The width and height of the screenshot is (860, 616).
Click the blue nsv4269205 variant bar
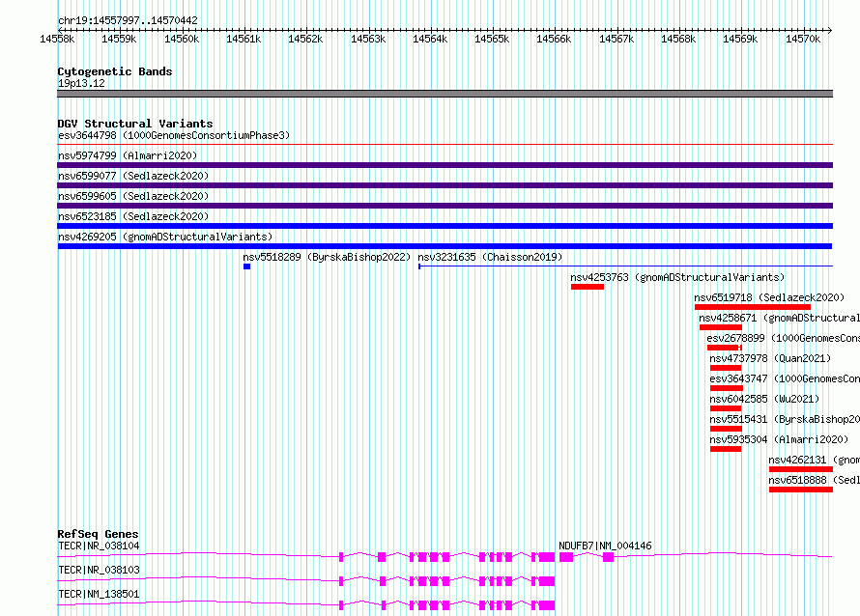[x=444, y=246]
